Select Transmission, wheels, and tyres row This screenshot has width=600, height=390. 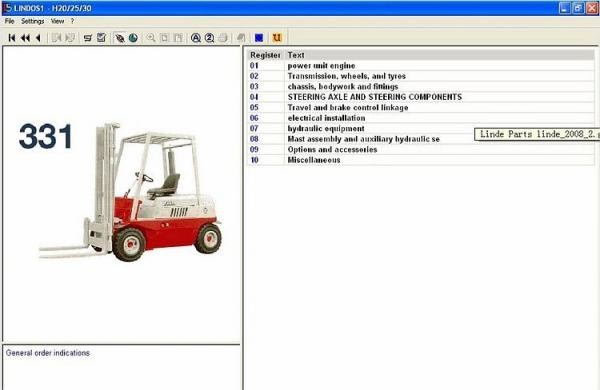pyautogui.click(x=421, y=76)
